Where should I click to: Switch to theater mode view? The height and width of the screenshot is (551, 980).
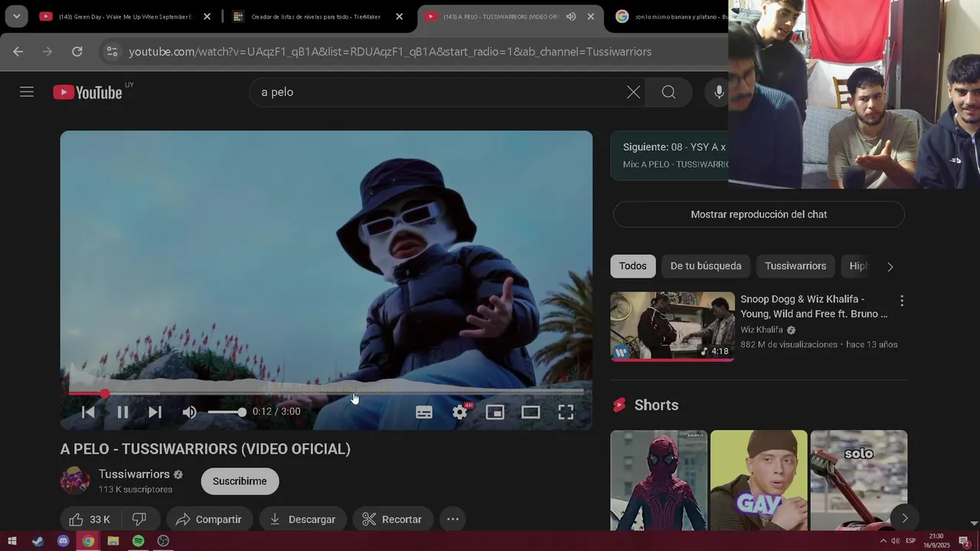click(531, 412)
